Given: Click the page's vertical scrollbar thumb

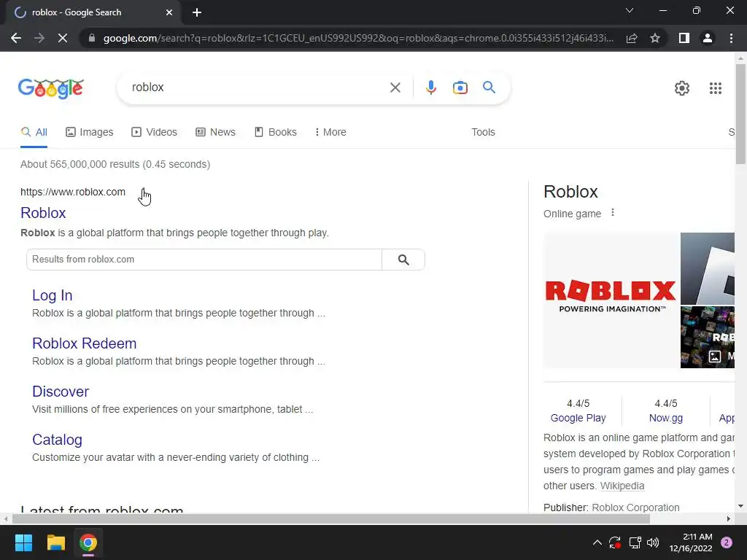Looking at the screenshot, I should (x=740, y=114).
